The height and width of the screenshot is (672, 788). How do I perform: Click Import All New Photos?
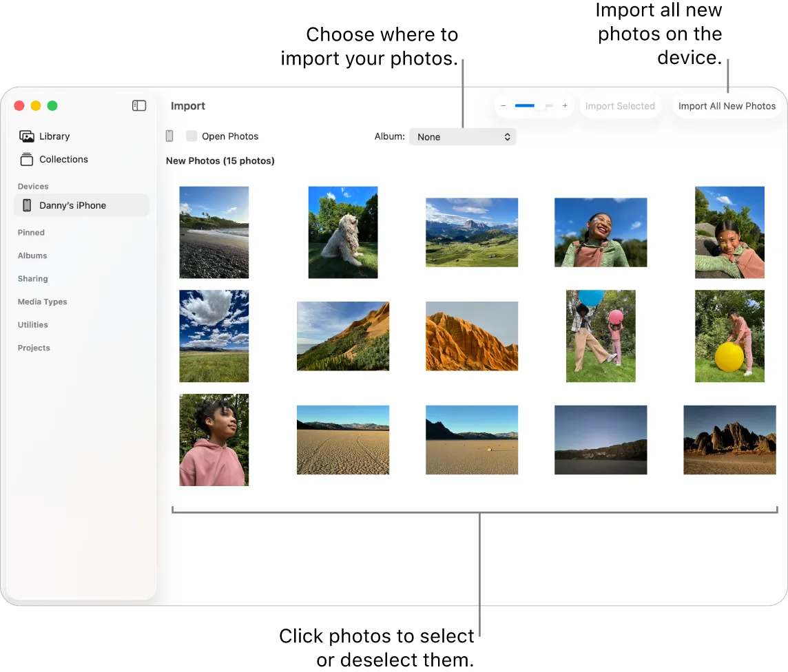click(727, 105)
